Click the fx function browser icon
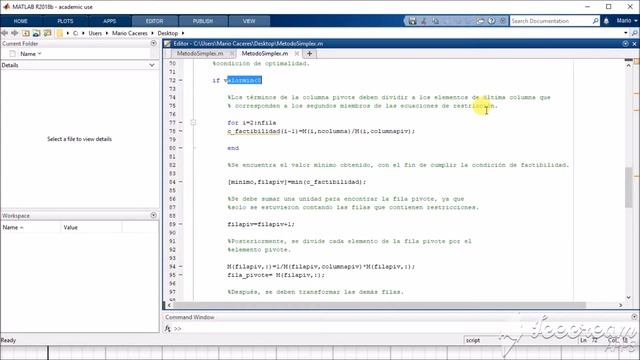The height and width of the screenshot is (360, 640). (x=168, y=329)
